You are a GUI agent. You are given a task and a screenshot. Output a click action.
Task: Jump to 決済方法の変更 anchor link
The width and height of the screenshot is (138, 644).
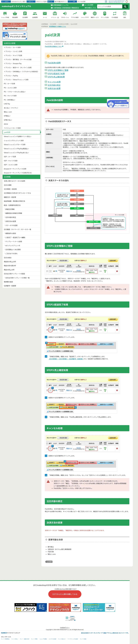pos(54,89)
